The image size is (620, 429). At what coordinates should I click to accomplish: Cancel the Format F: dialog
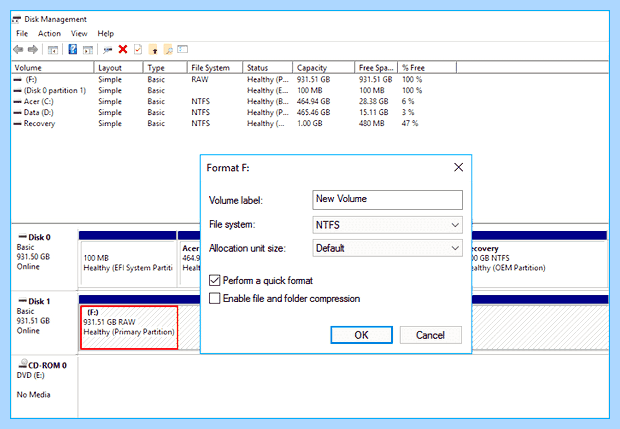(431, 335)
